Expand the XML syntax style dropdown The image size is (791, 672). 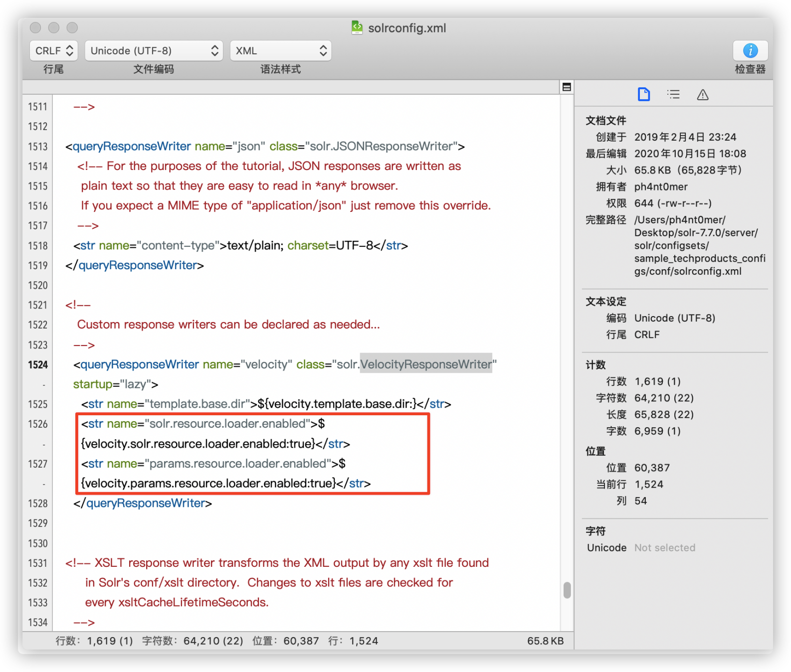click(x=280, y=51)
